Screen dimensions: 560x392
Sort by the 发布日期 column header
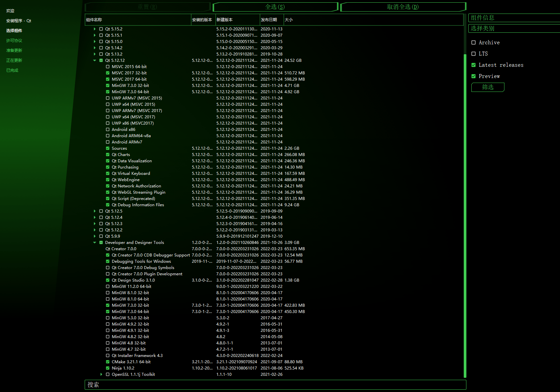[272, 20]
